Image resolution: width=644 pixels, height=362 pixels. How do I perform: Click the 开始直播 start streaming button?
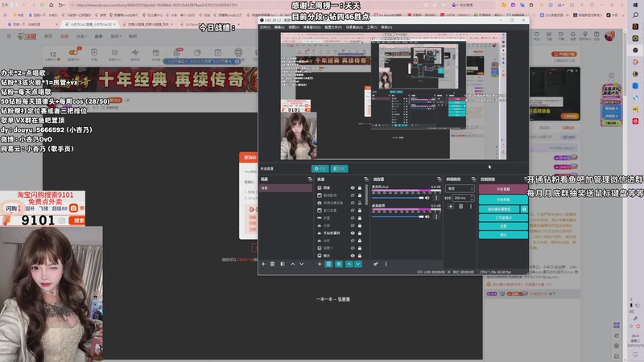(503, 189)
